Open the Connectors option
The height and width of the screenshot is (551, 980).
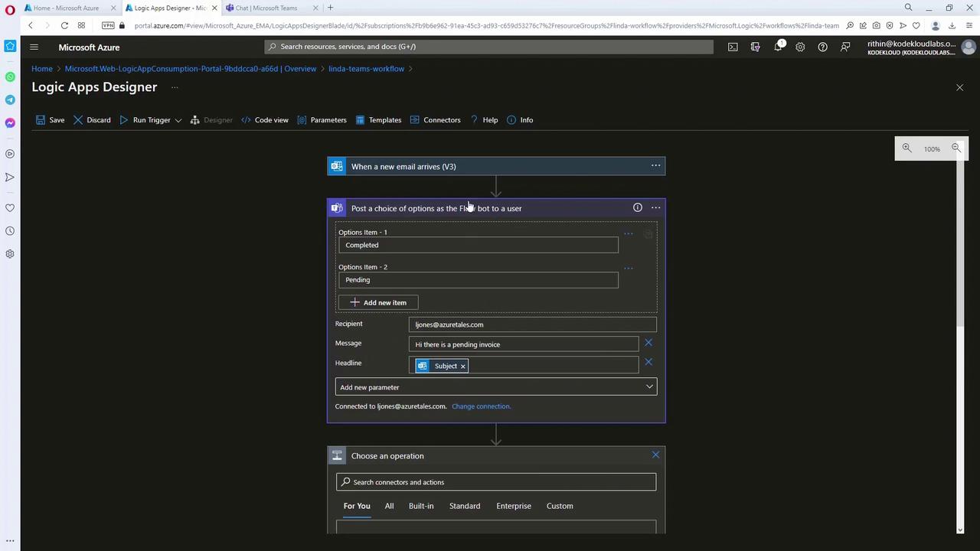tap(435, 120)
